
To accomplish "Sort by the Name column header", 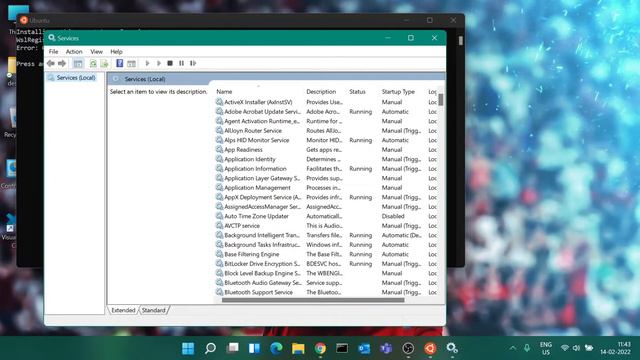I will 224,92.
